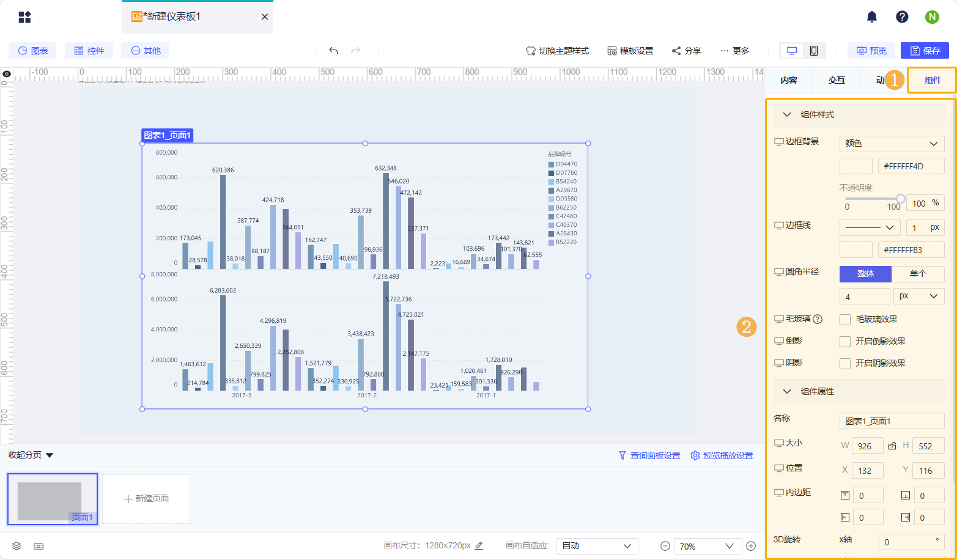The height and width of the screenshot is (560, 957).
Task: Focus the Y position field 116
Action: [x=928, y=470]
